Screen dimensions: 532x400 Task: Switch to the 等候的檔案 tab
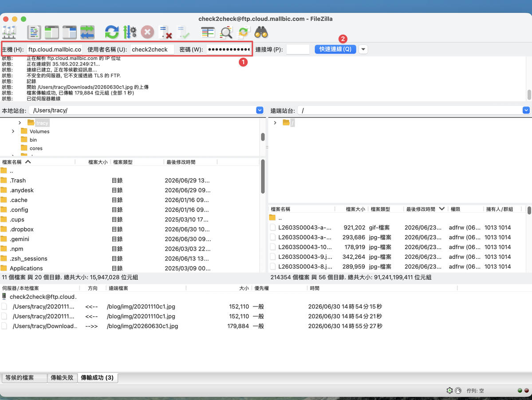point(24,378)
